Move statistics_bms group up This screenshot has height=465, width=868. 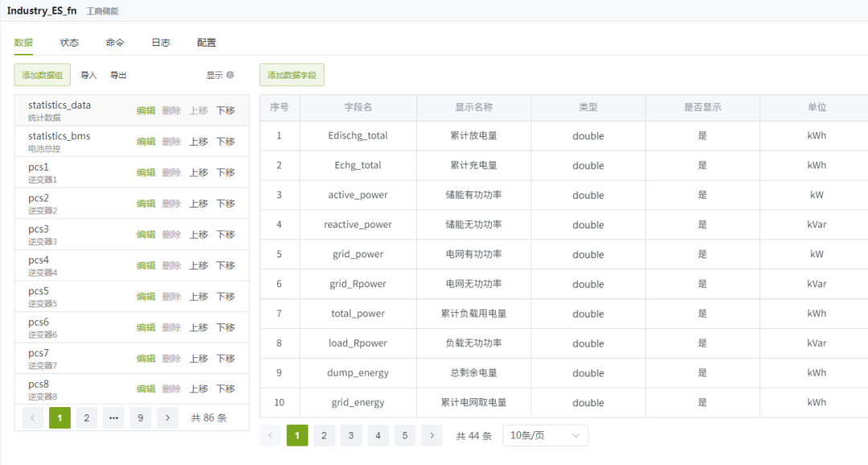199,142
